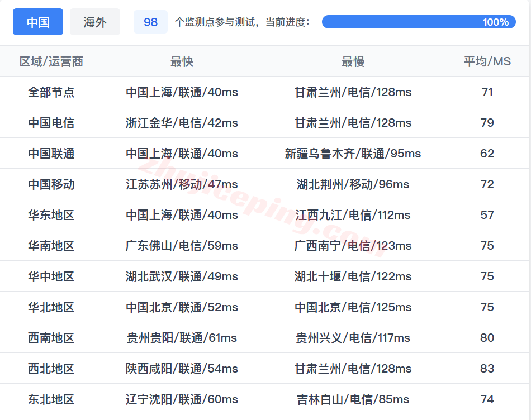
Task: Click the 区域/运营商 column header
Action: [51, 61]
